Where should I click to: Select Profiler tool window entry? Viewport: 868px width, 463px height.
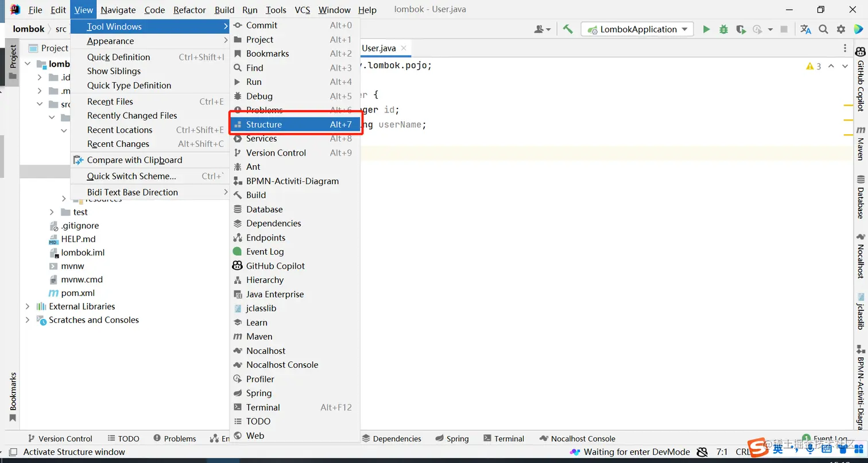(295, 379)
